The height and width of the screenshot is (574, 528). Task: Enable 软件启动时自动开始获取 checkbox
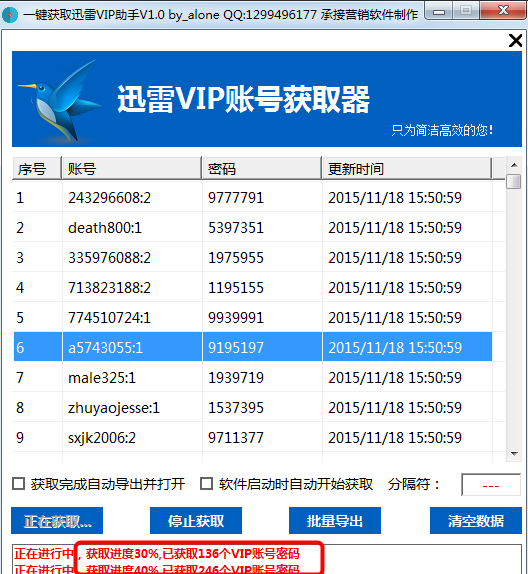pyautogui.click(x=207, y=484)
